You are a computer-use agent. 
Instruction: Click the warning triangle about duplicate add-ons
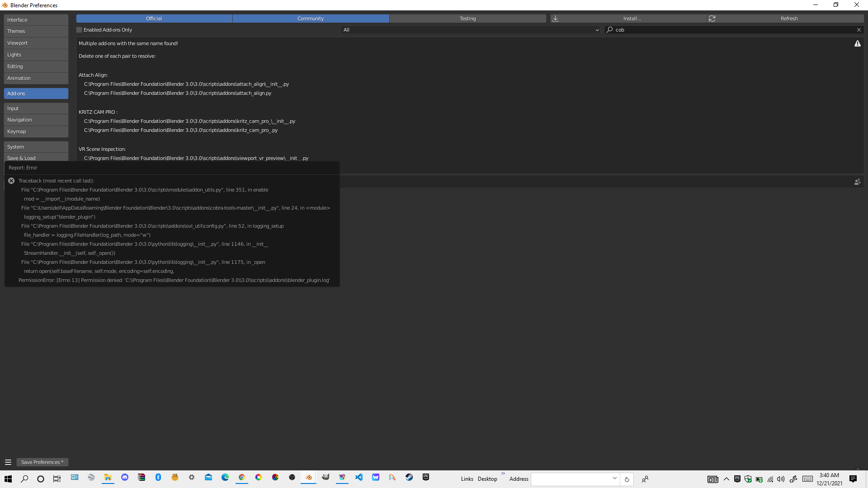pyautogui.click(x=858, y=43)
